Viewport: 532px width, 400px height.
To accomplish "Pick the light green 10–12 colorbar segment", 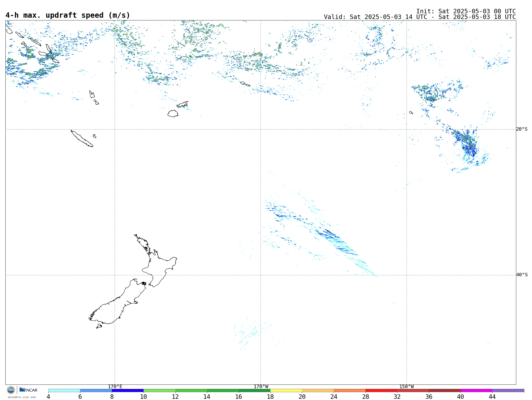I will click(159, 391).
